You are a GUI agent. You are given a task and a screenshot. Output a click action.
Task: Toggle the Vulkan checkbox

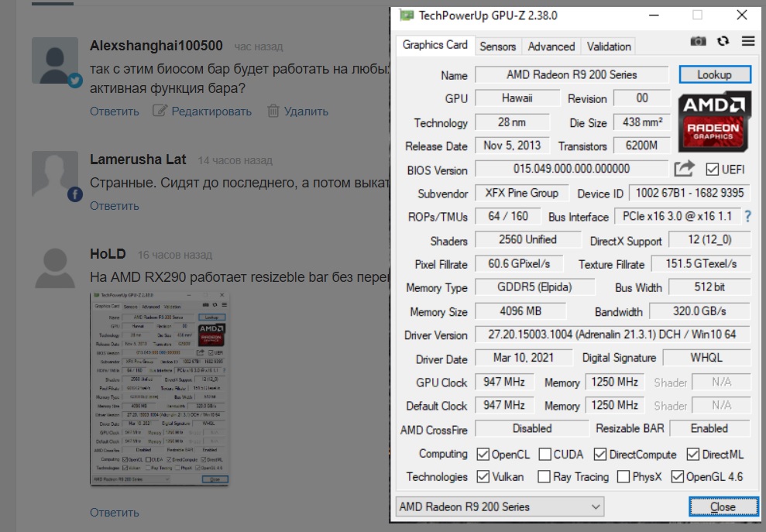(483, 476)
